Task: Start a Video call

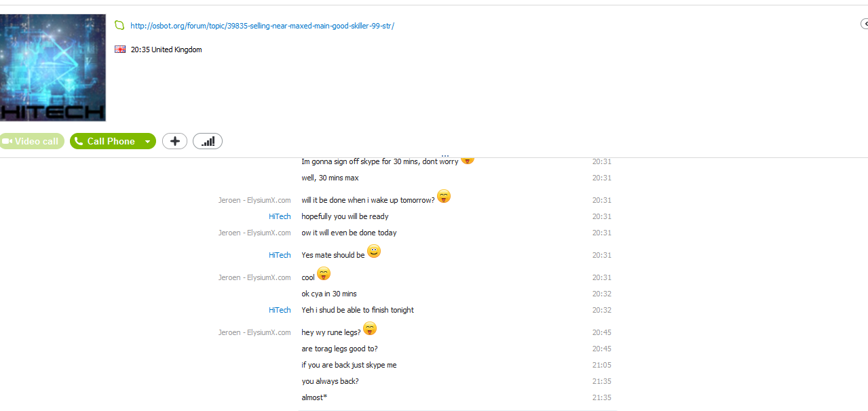Action: pos(32,141)
